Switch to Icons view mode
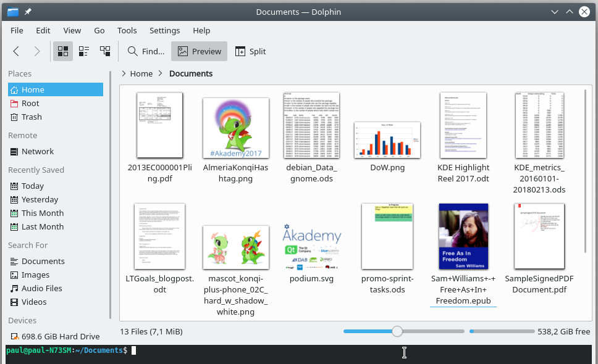This screenshot has height=364, width=598. 63,51
